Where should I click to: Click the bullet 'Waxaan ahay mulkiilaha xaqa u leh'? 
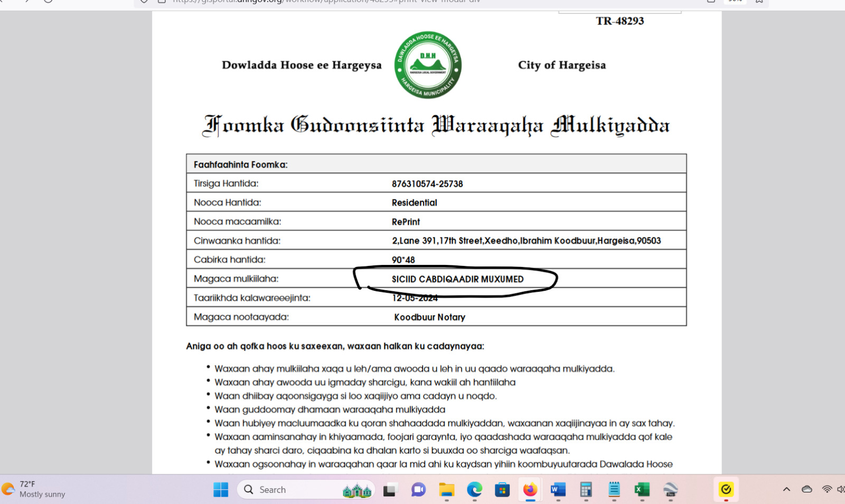pos(415,368)
